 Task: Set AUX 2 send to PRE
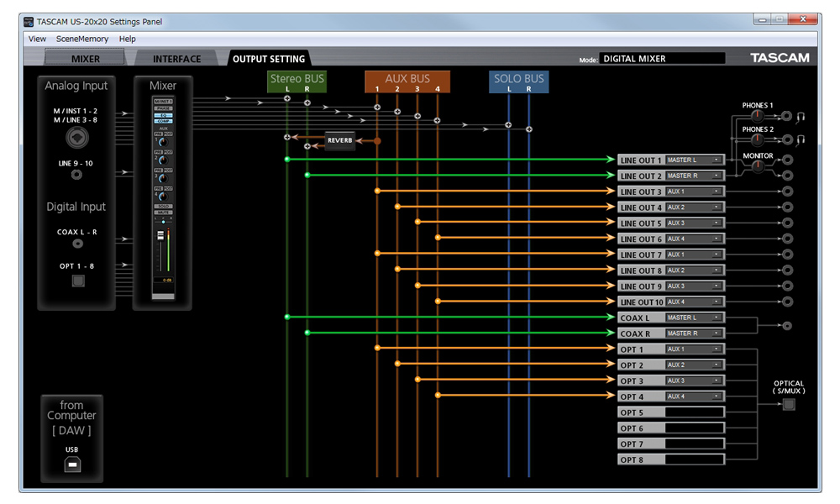(158, 152)
